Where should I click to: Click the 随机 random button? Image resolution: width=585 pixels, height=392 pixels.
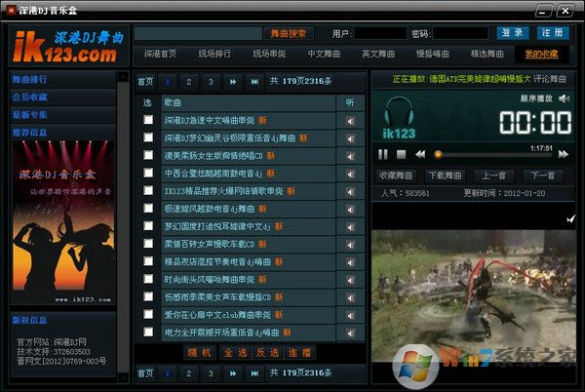click(200, 352)
